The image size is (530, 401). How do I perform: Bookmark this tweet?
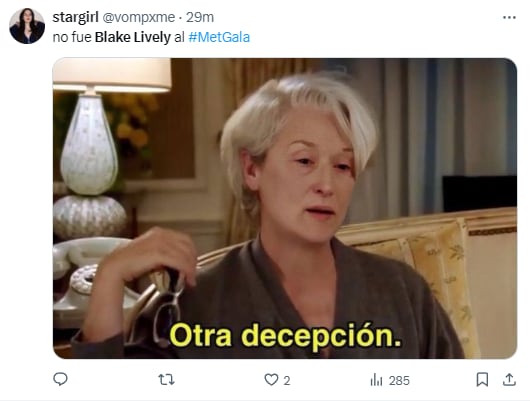point(482,379)
